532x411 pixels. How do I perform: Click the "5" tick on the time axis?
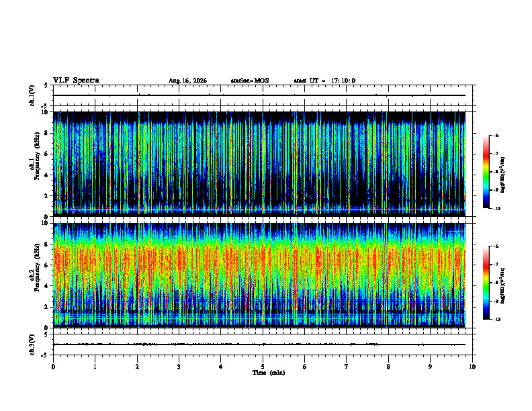pos(263,367)
